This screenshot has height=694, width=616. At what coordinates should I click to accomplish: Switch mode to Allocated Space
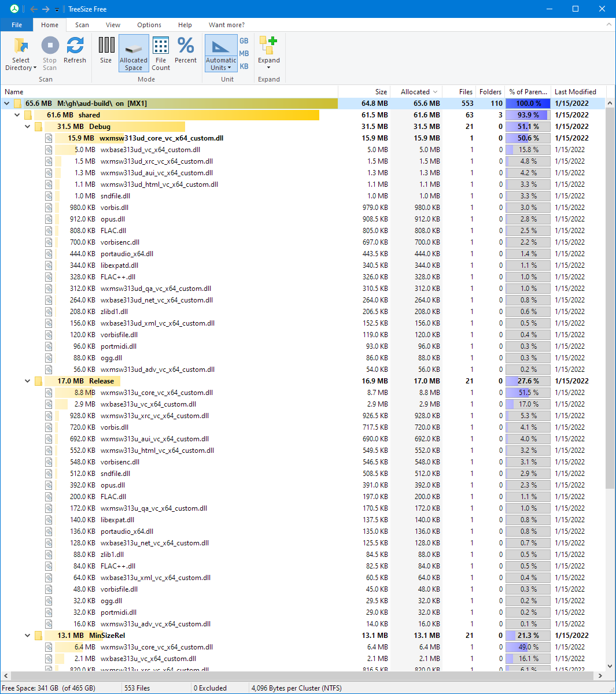click(x=134, y=53)
